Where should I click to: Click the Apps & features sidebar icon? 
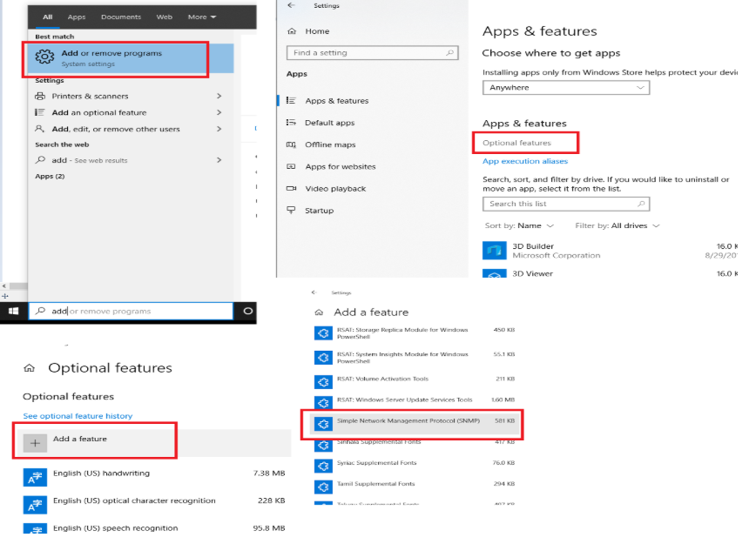[291, 100]
